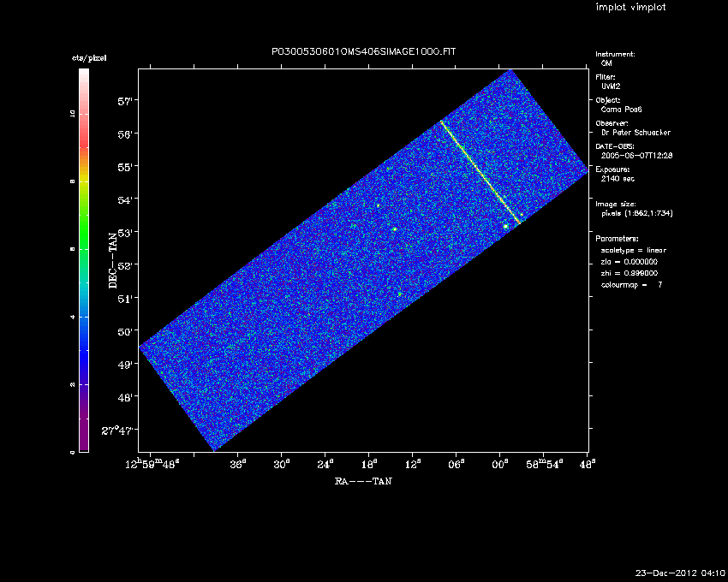Click the instrument value 'OM'

[x=606, y=63]
